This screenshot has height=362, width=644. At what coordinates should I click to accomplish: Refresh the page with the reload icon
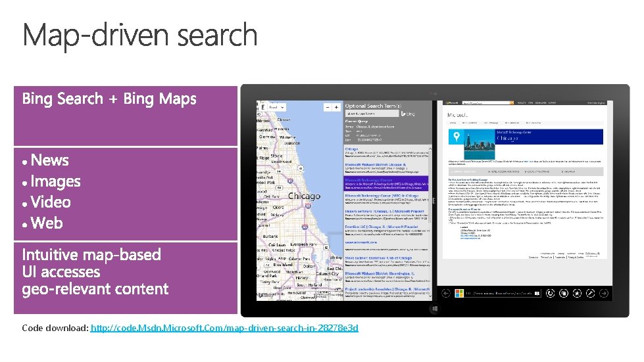[551, 293]
